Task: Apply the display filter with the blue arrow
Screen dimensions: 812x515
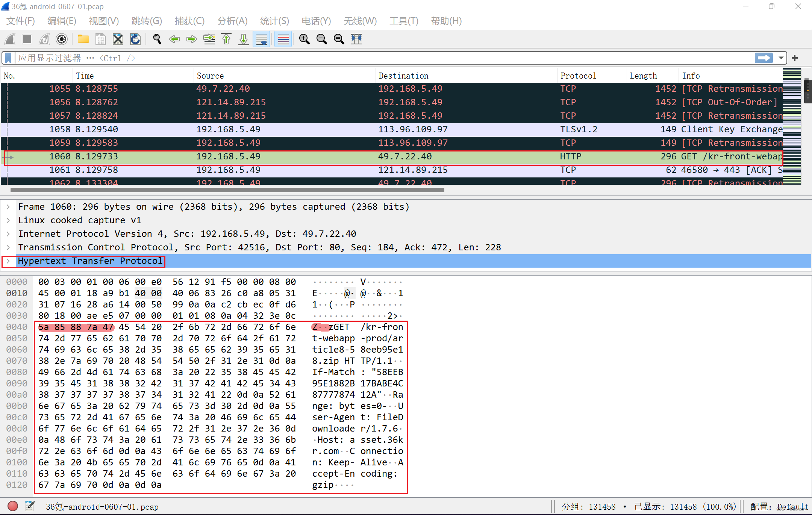Action: tap(764, 58)
